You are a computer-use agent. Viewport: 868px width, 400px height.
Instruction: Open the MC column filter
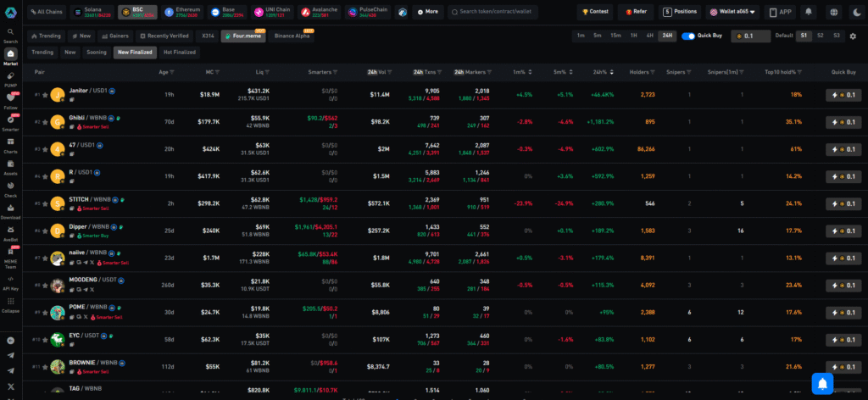click(217, 73)
